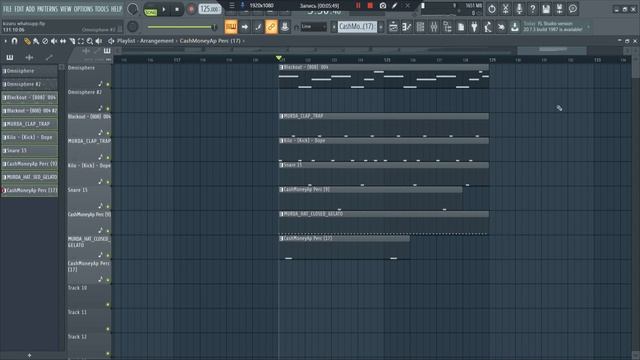
Task: Select the playlist mute speaker tool
Action: [54, 41]
